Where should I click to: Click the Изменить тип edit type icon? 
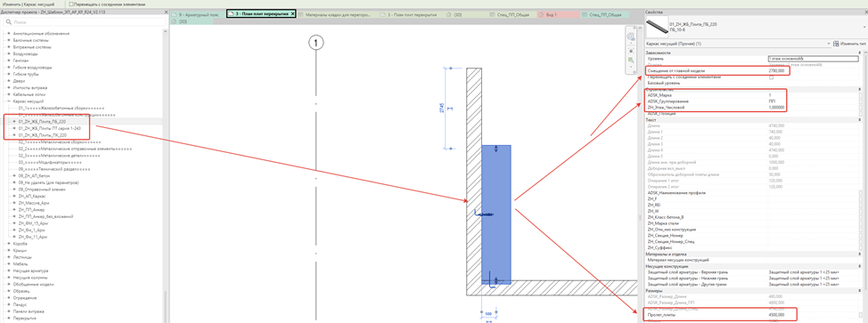(x=836, y=44)
